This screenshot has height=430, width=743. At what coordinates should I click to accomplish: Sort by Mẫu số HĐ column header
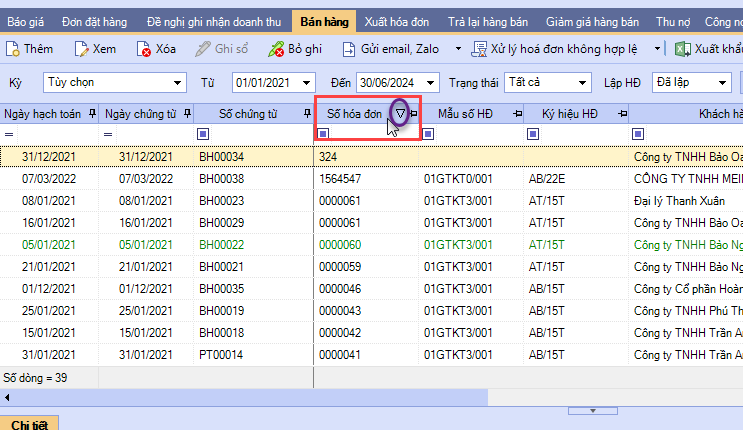pyautogui.click(x=465, y=114)
